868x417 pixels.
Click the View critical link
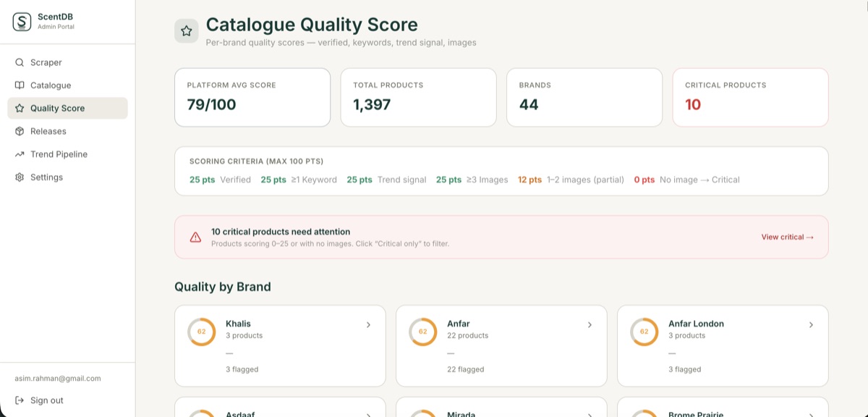[787, 237]
